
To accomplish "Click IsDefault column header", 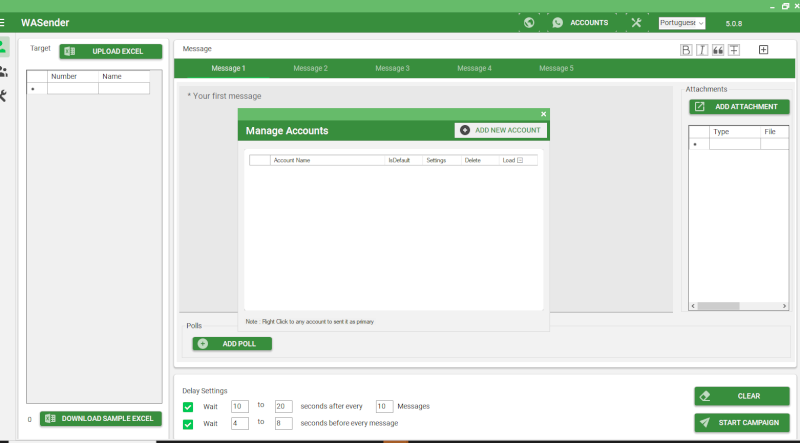I will [404, 160].
